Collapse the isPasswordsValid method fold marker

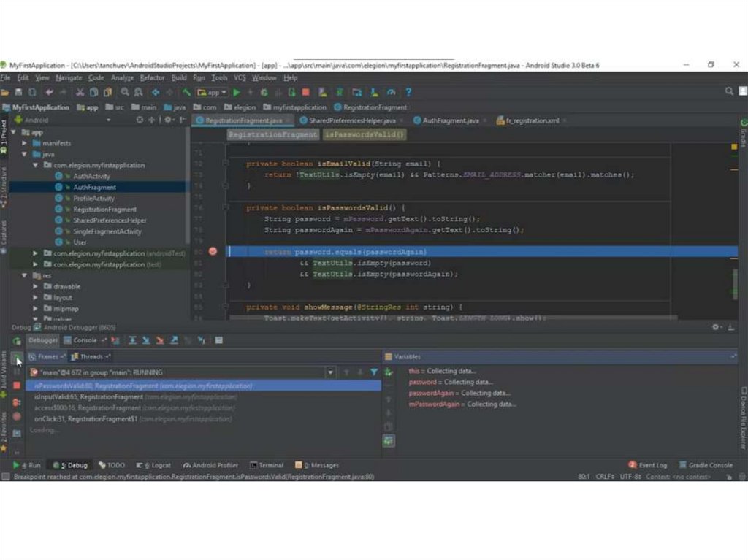[226, 208]
